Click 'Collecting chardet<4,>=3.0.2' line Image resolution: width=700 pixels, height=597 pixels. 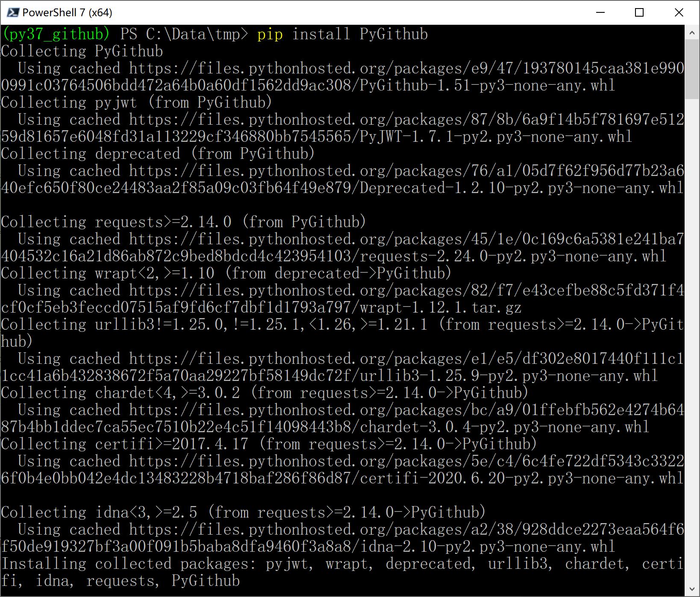click(265, 393)
